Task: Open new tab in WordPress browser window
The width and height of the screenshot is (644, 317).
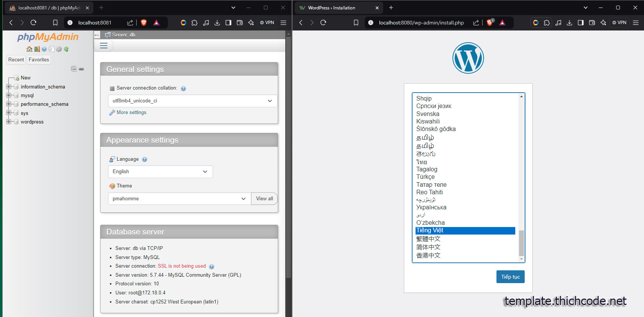Action: click(391, 8)
